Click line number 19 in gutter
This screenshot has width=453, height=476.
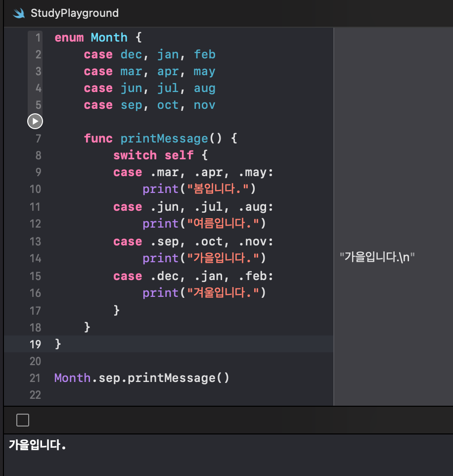[x=35, y=344]
